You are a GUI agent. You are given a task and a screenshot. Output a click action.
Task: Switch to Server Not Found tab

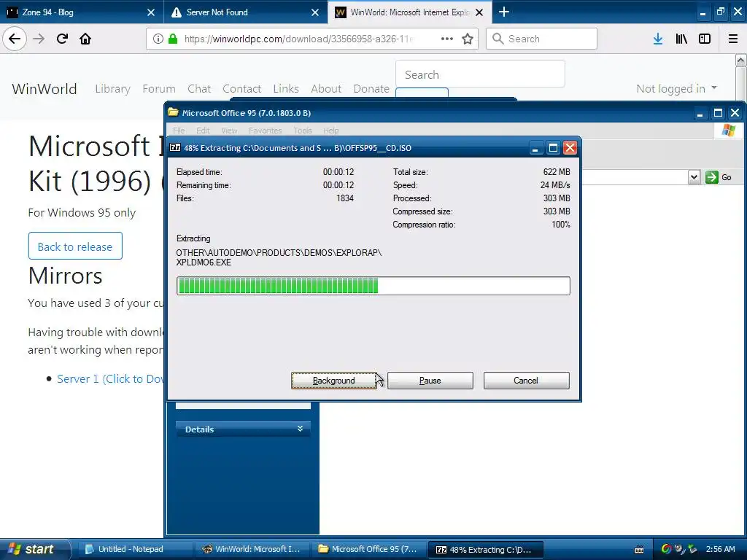click(246, 12)
